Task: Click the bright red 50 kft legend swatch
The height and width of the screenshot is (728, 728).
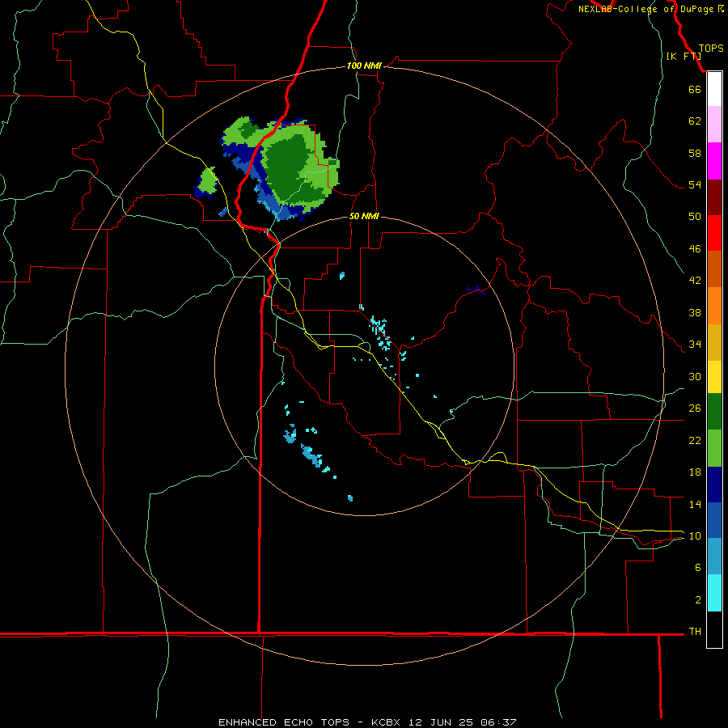Action: click(714, 233)
